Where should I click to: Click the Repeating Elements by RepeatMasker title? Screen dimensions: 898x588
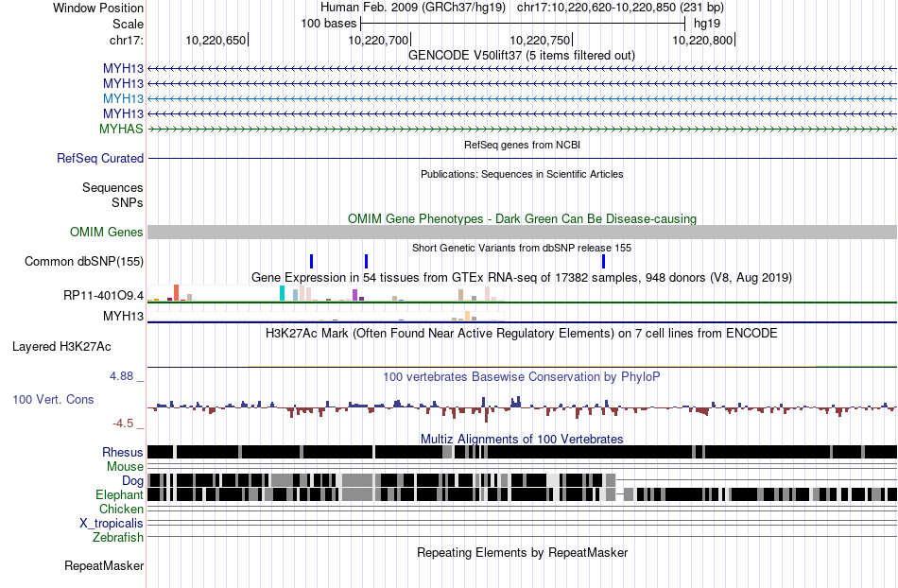[x=522, y=552]
